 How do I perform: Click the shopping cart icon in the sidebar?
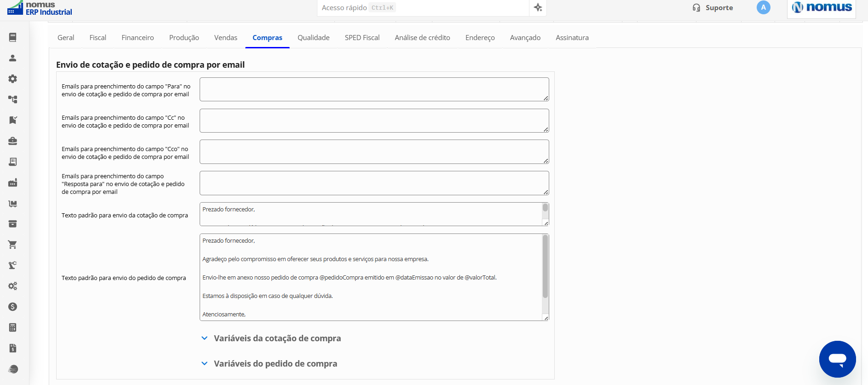13,245
